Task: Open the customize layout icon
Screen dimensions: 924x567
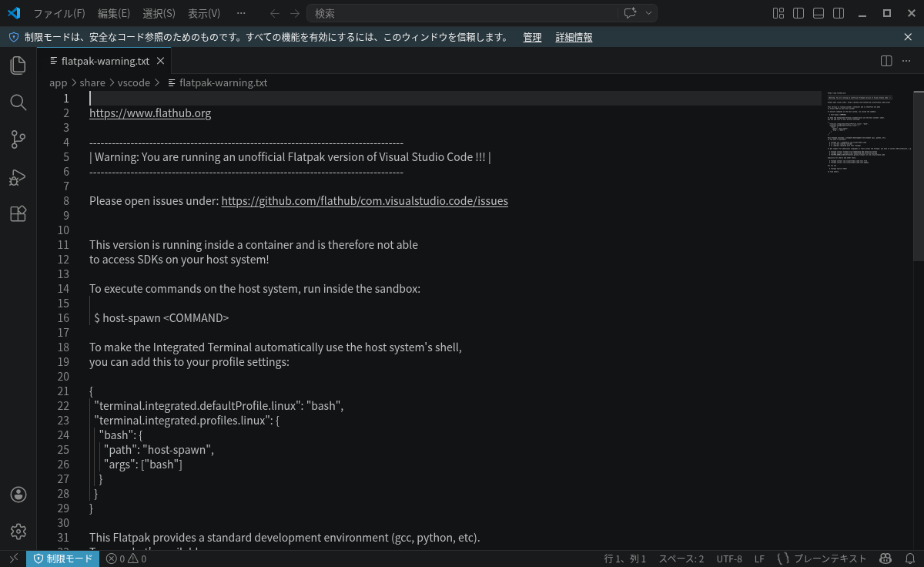Action: click(x=778, y=13)
